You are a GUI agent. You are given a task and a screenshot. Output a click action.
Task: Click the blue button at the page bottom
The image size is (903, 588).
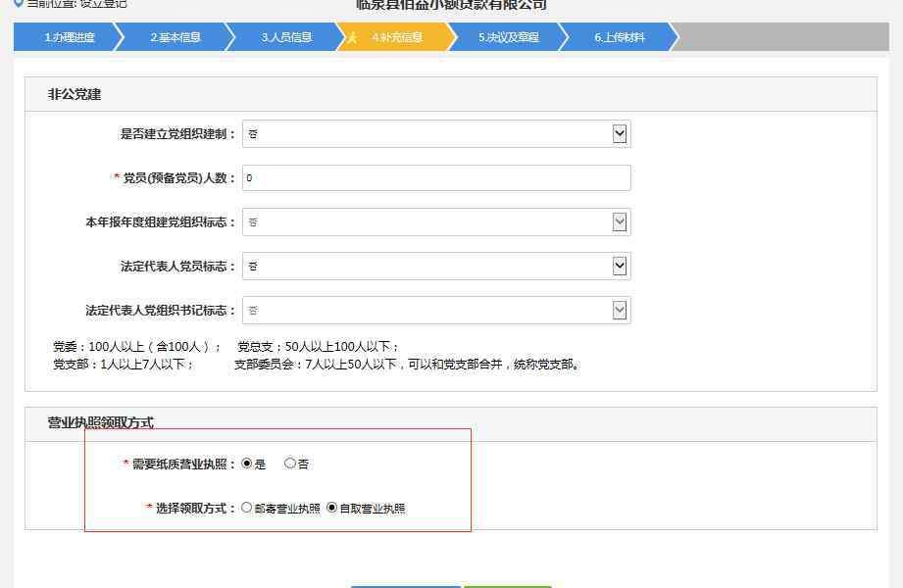[405, 585]
